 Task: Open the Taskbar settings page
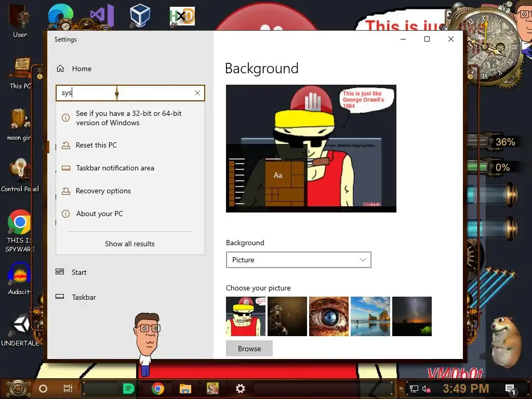tap(76, 297)
